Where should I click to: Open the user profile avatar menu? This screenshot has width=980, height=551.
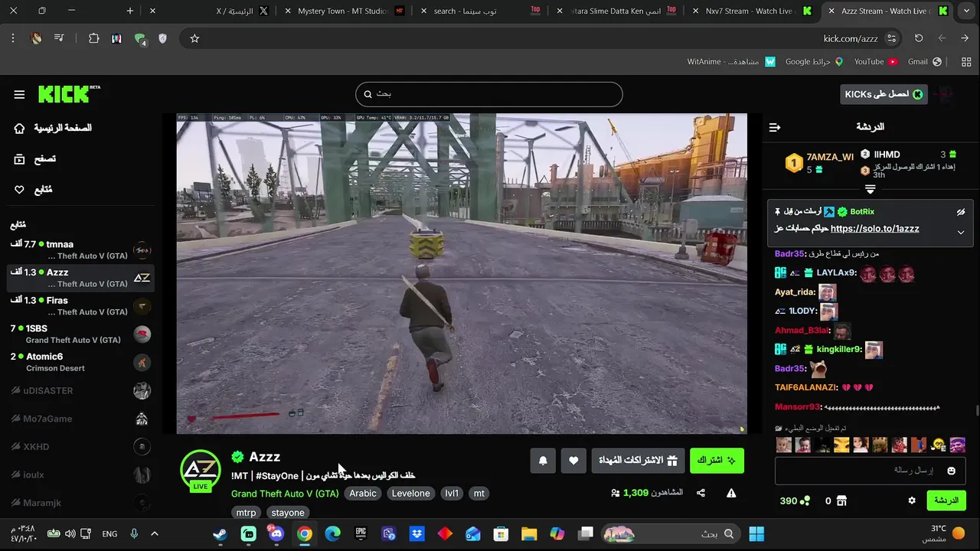(945, 94)
